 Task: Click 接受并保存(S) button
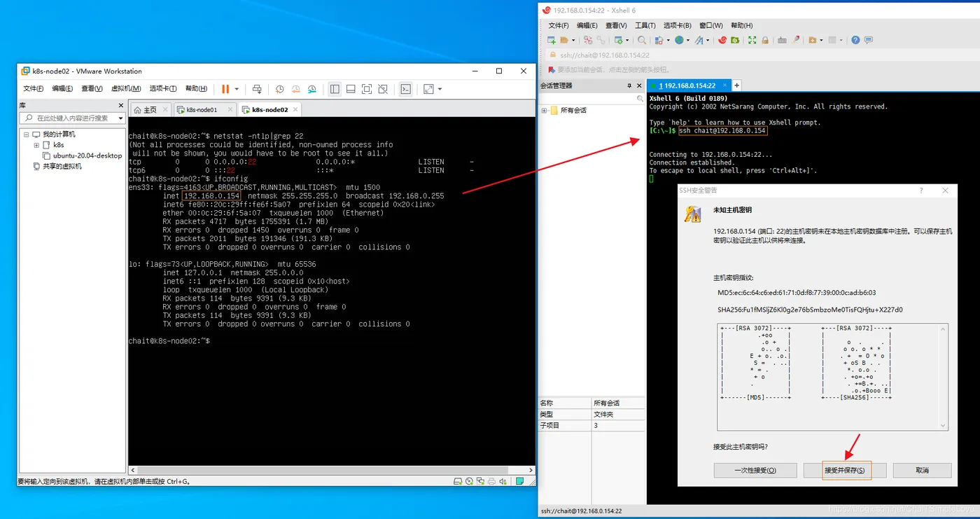[845, 470]
